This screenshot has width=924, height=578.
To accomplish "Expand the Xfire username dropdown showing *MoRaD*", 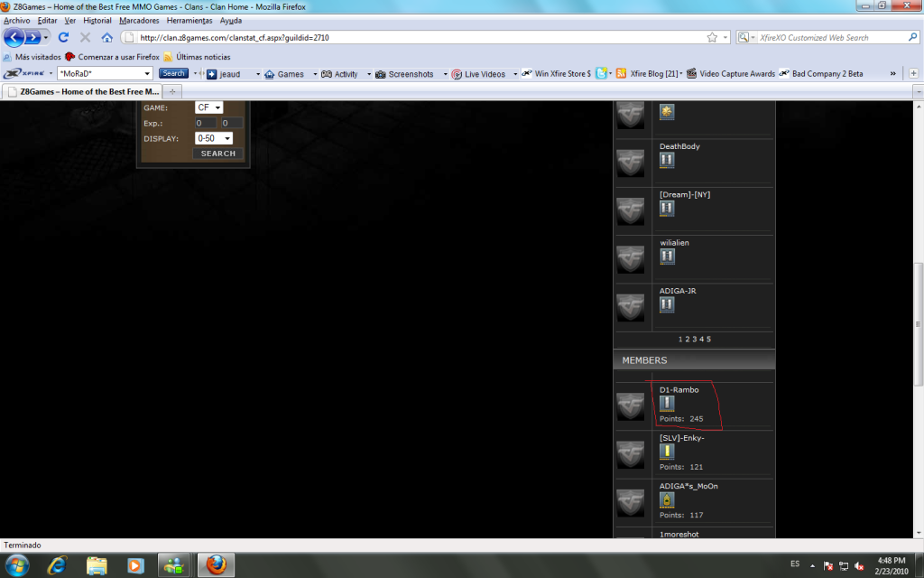I will click(x=105, y=73).
